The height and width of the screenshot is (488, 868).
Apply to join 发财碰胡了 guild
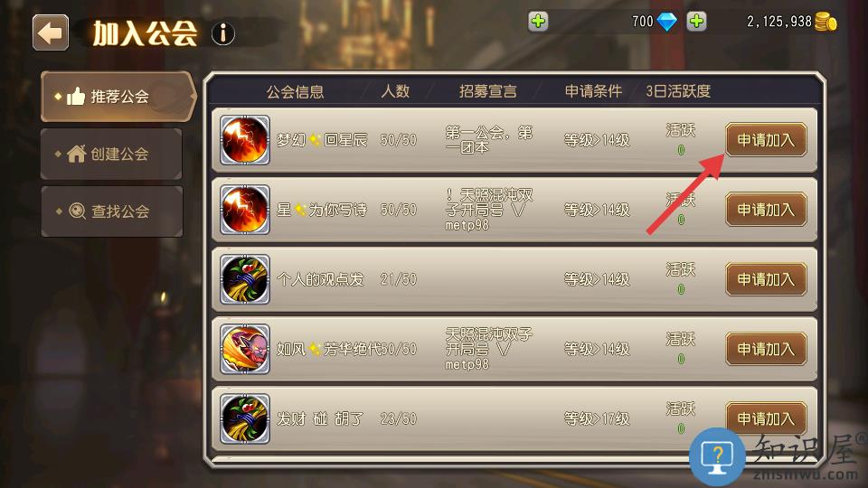(x=766, y=418)
